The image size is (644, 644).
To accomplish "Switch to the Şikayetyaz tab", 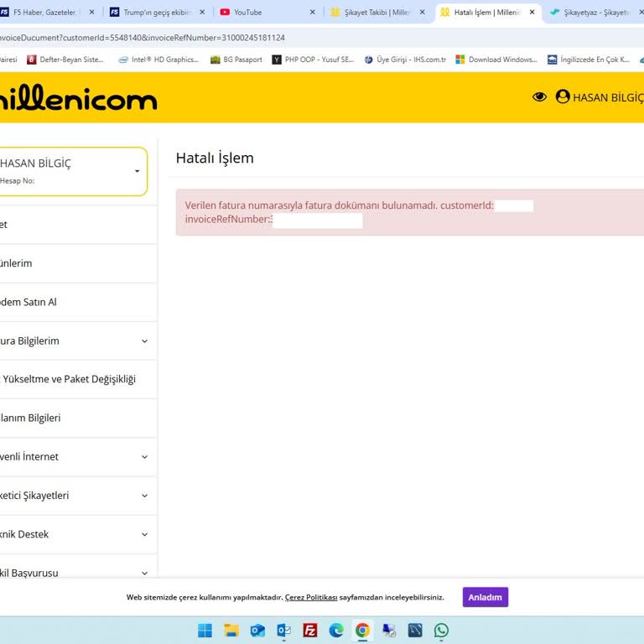I will [x=595, y=13].
